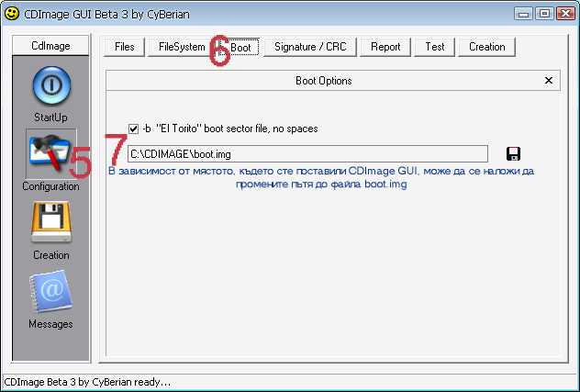This screenshot has height=392, width=580.
Task: Switch to the Files tab
Action: pyautogui.click(x=124, y=47)
